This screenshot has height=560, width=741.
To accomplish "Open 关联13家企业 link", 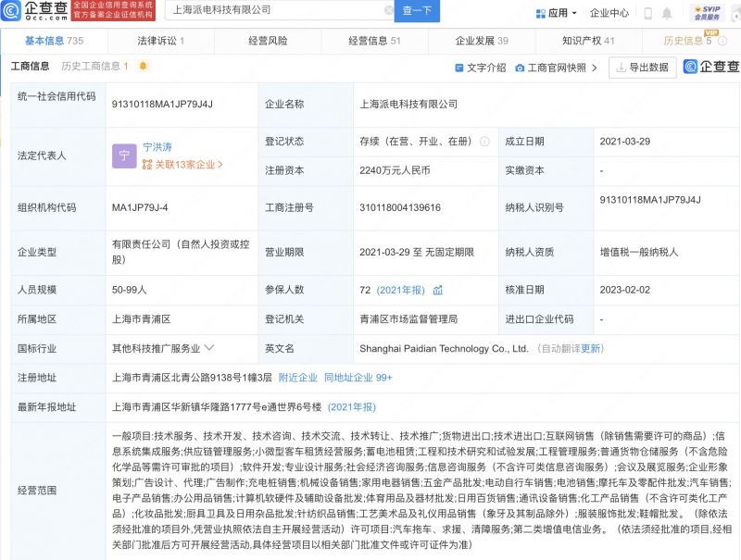I will tap(182, 165).
